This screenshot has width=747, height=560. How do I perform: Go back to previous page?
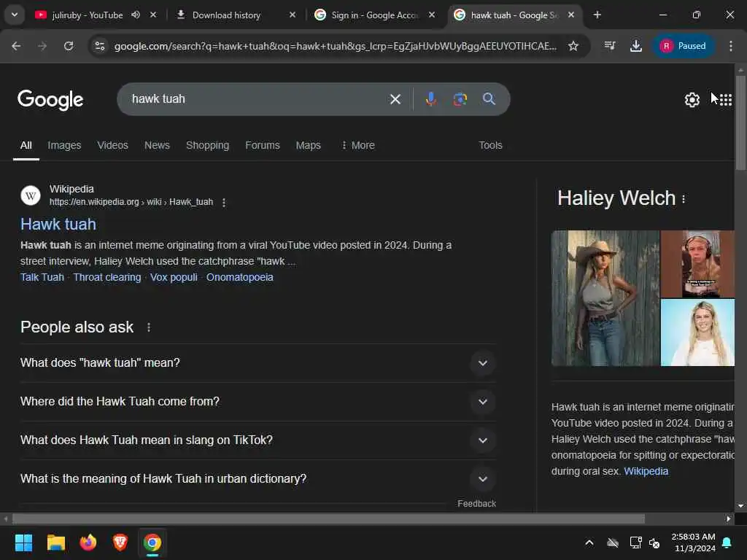coord(16,46)
